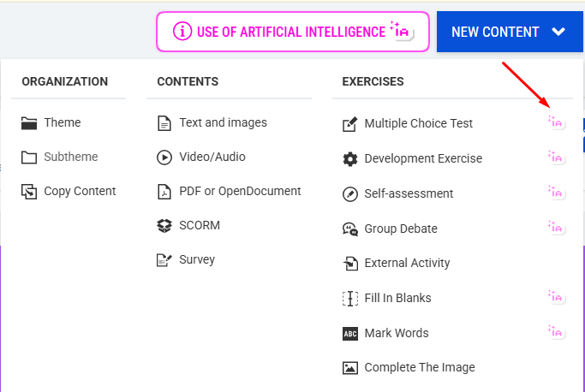Click the Theme folder icon
Viewport: 585px width, 392px height.
pos(29,123)
